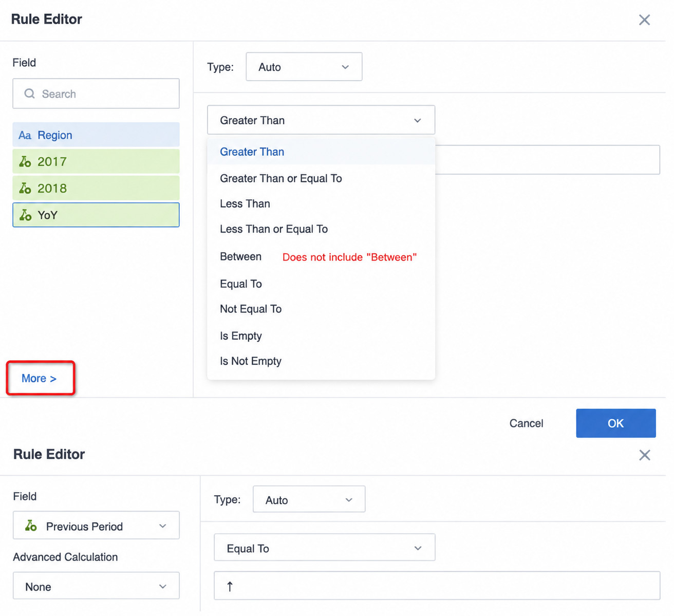
Task: Pick the Equal To option in the list
Action: (321, 284)
